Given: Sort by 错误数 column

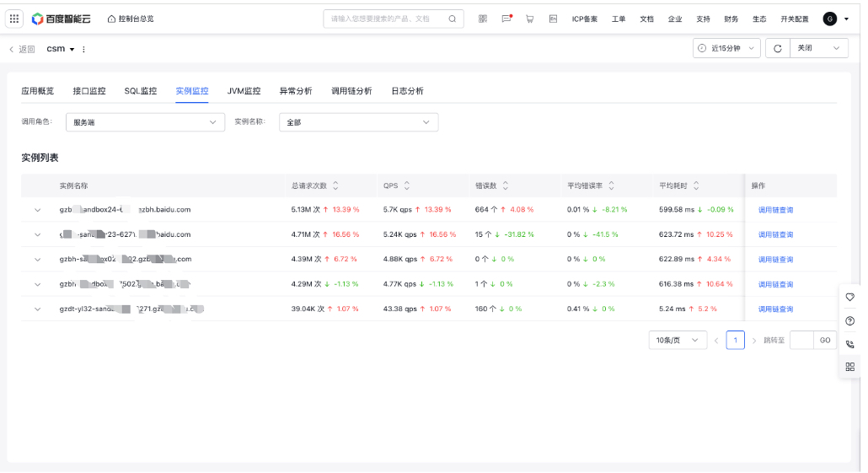Looking at the screenshot, I should click(x=506, y=185).
